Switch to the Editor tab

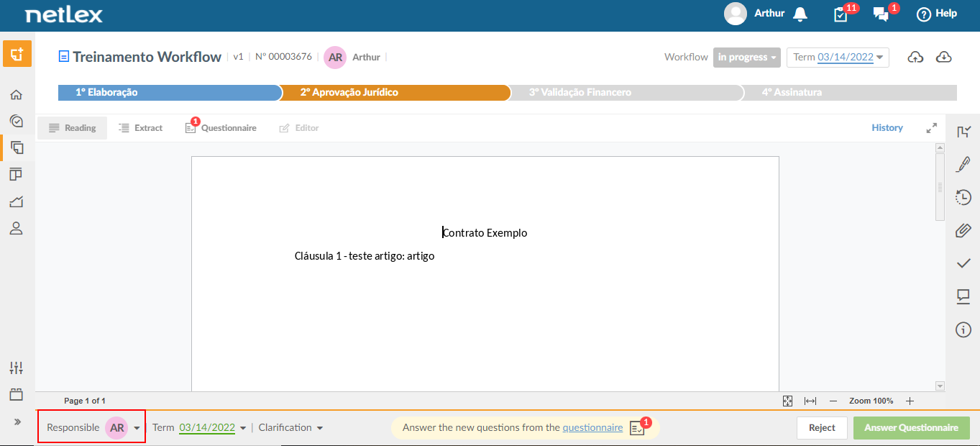click(x=299, y=128)
